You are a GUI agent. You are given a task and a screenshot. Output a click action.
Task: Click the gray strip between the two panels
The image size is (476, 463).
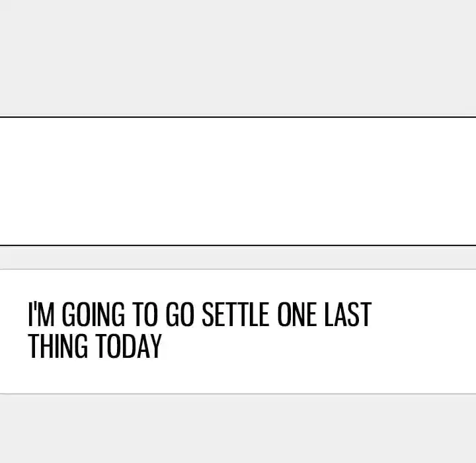238,257
